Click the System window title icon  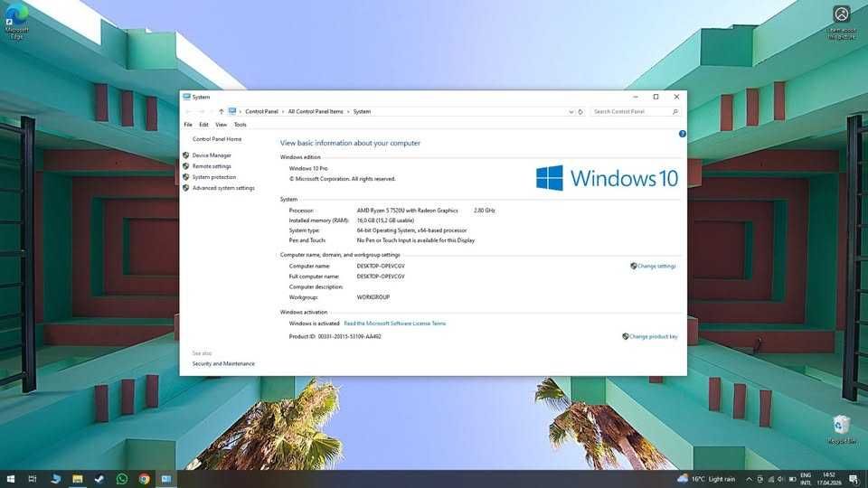click(x=186, y=97)
